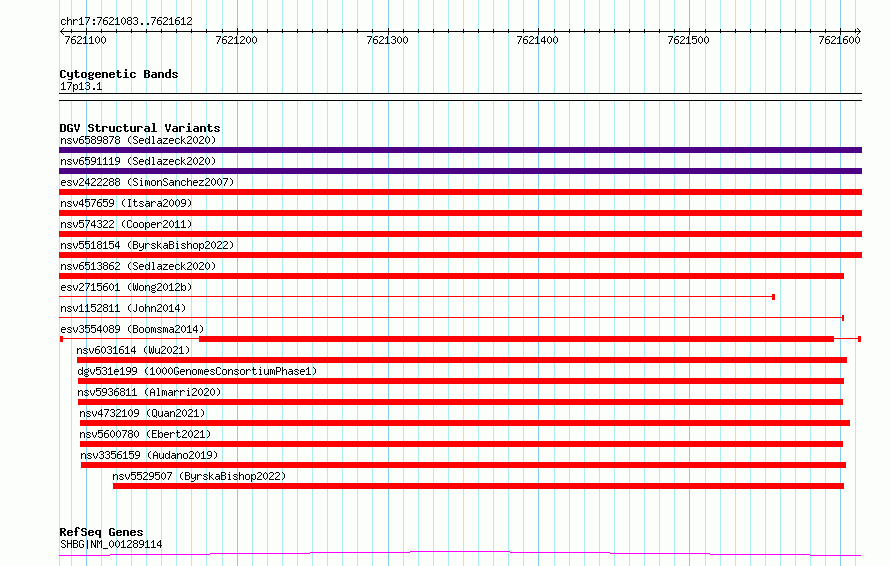Image resolution: width=890 pixels, height=566 pixels.
Task: Click the purple bar under nsv6589878
Action: pos(460,150)
